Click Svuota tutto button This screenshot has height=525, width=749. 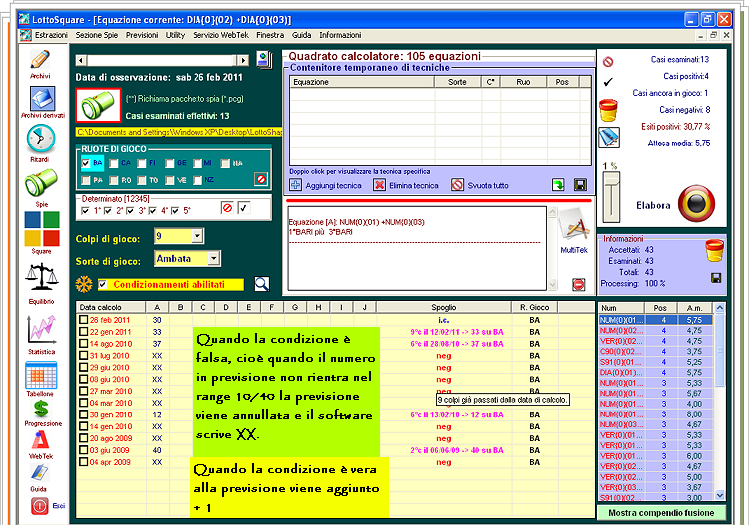480,185
